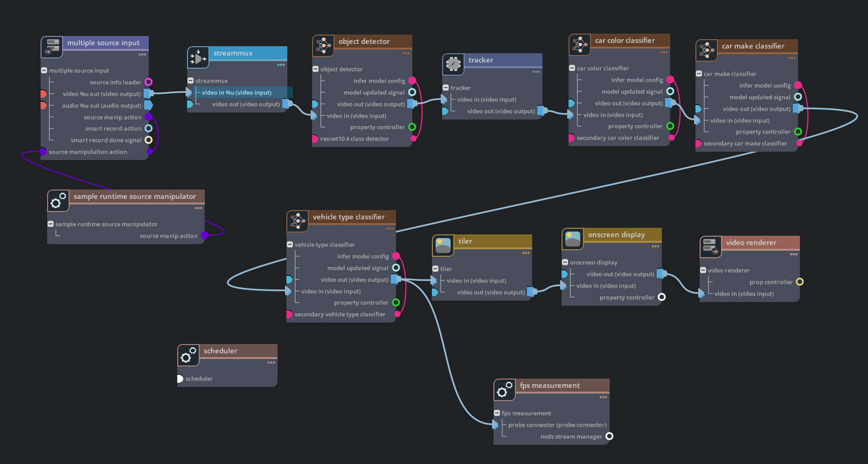Viewport: 868px width, 464px height.
Task: Open the three-dot menu on vehicle type classifier
Action: (389, 229)
